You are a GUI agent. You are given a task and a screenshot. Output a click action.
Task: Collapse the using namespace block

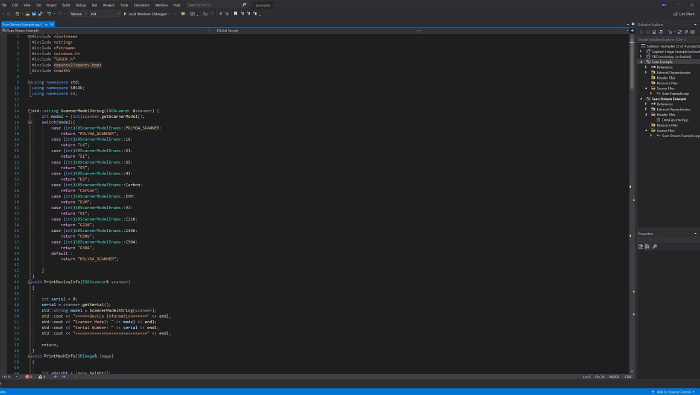tap(30, 82)
